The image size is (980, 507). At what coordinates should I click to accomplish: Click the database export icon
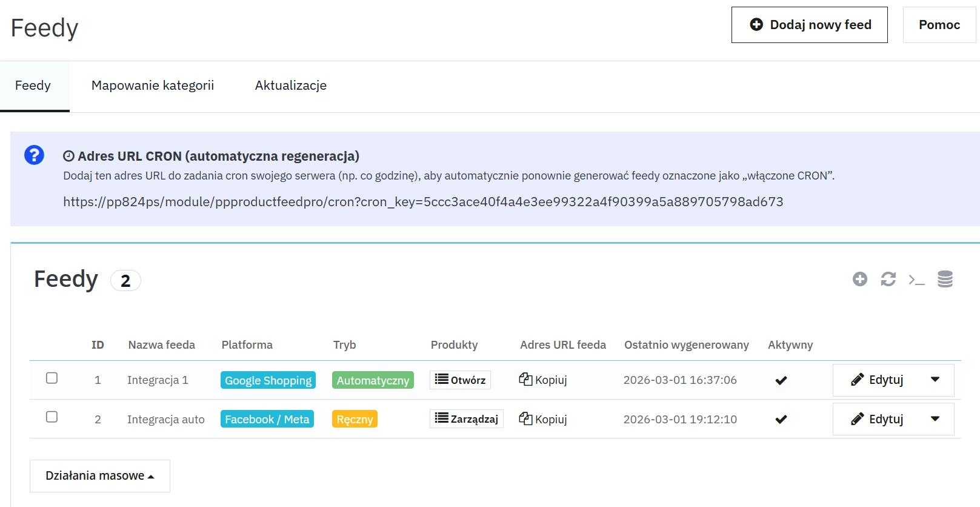pyautogui.click(x=945, y=279)
